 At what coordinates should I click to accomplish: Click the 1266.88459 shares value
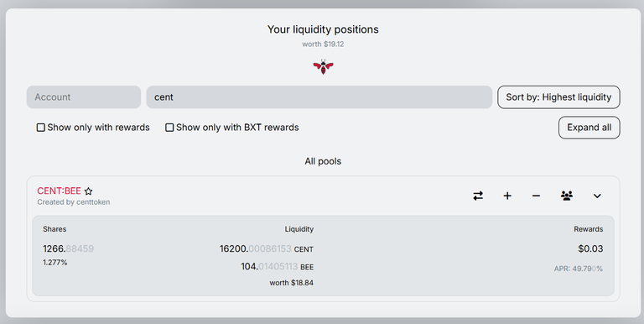point(68,248)
